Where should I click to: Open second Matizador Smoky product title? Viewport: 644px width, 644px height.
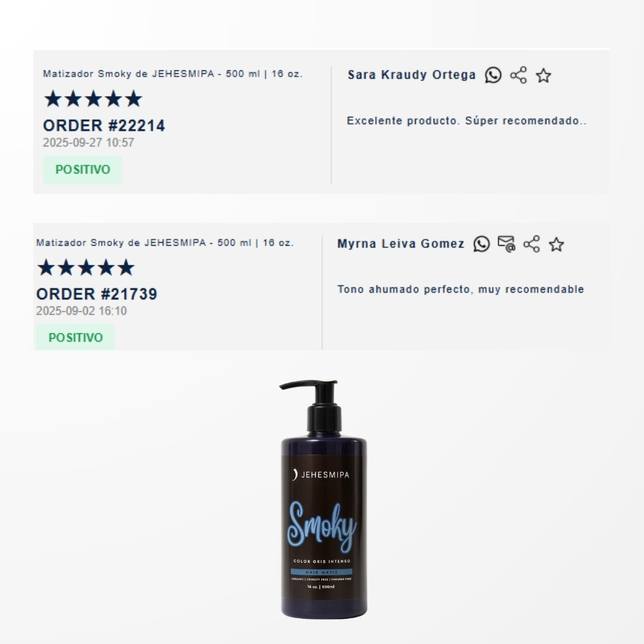coord(165,243)
